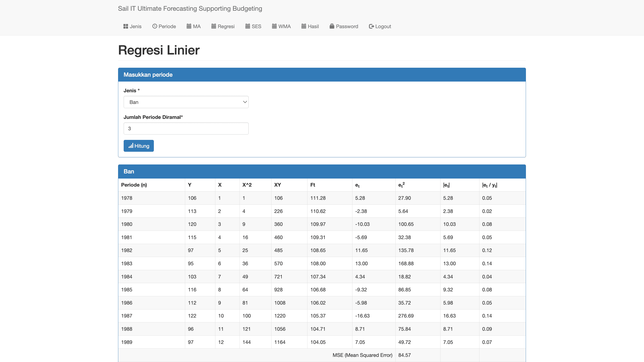Screen dimensions: 644x362
Task: Click the XY value 1220
Action: 280,316
